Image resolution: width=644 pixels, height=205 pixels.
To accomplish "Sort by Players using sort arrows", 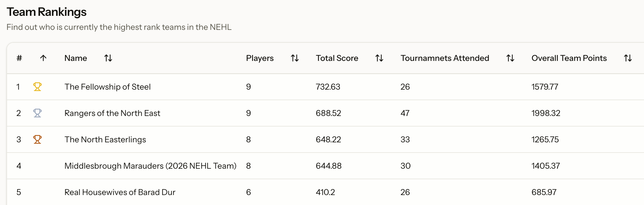I will tap(295, 58).
